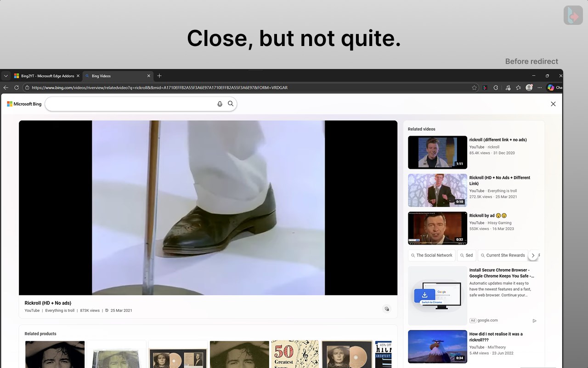Open the Extensions puzzle icon
Screen dimensions: 588x368
click(x=496, y=87)
